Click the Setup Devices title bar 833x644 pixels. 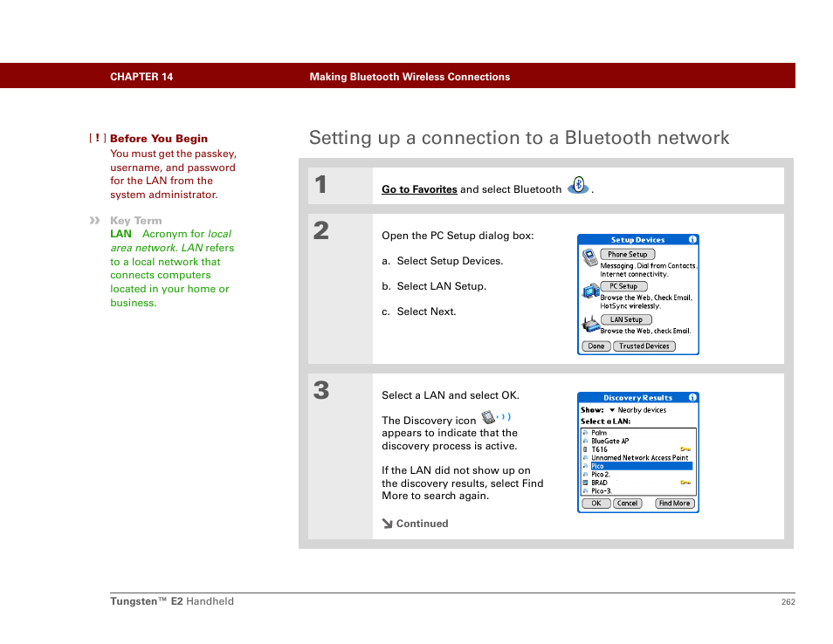[638, 239]
